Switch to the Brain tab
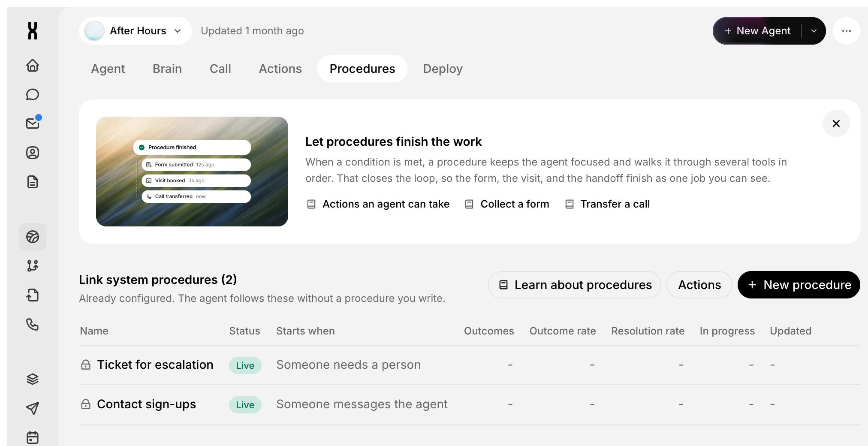Screen dimensions: 868x446 [167, 69]
